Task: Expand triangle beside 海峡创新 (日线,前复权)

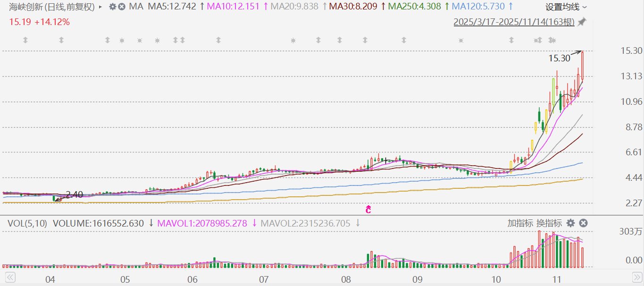Action: (100, 7)
